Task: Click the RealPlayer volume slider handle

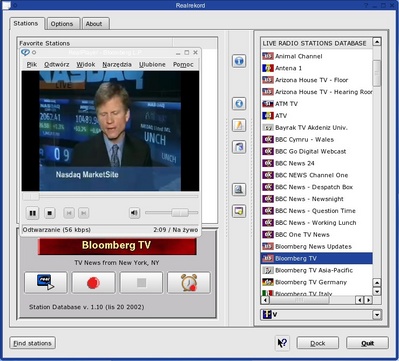Action: point(180,213)
